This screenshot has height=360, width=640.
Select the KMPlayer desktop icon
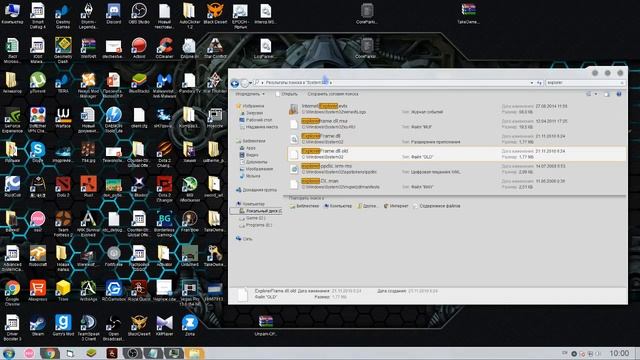pyautogui.click(x=164, y=326)
